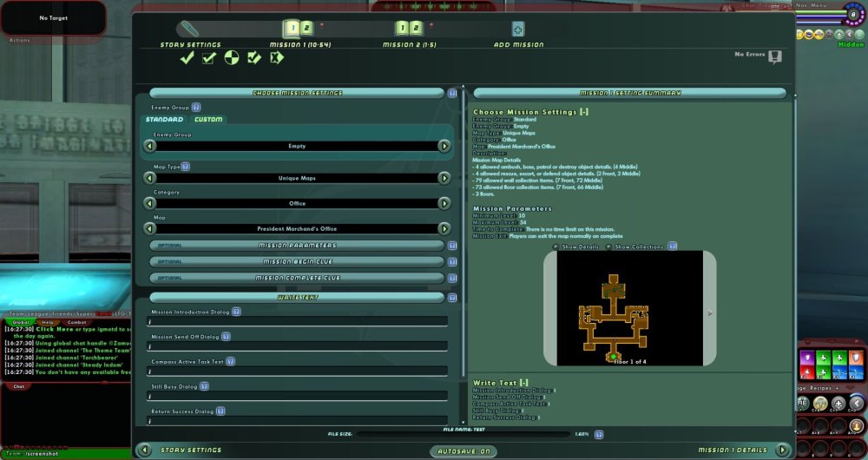Open help for Mission Introduction Dialog
The width and height of the screenshot is (868, 460).
[x=236, y=312]
